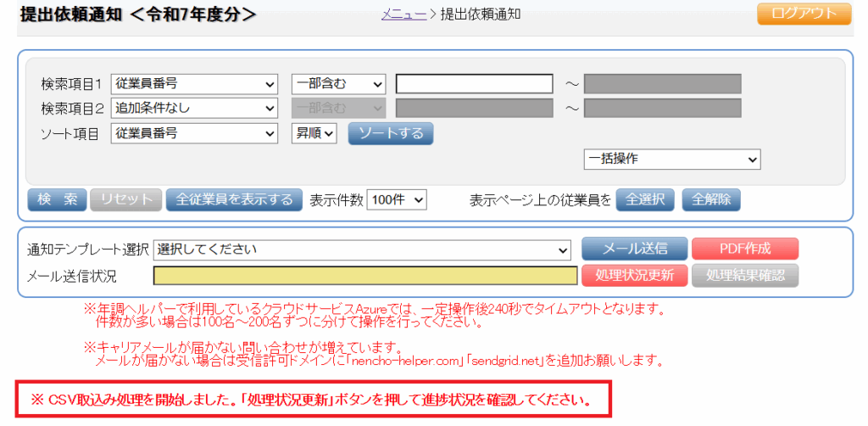Click the ソートする button
Screen dimensions: 868x426
click(391, 133)
